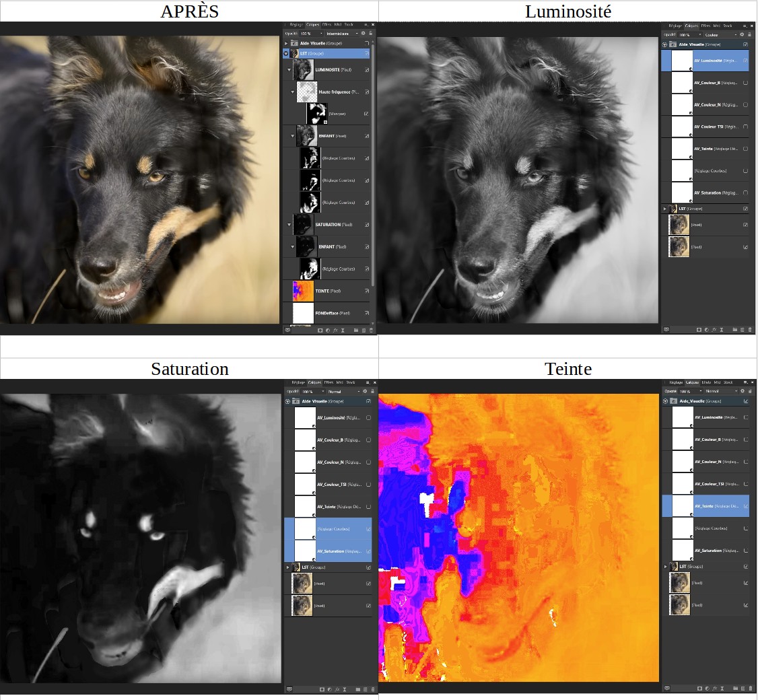
Task: Open the Intermédiaire blend mode dropdown in APRÈS panel
Action: [x=342, y=34]
